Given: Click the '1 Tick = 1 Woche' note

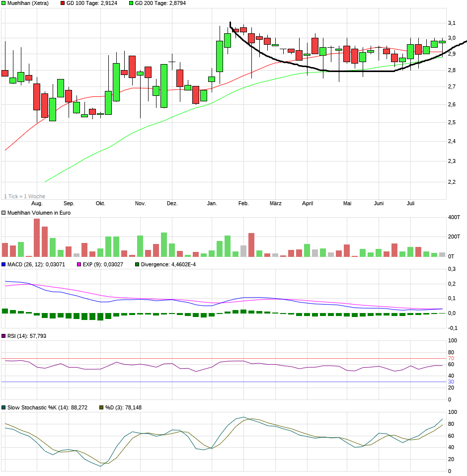Looking at the screenshot, I should click(x=24, y=196).
